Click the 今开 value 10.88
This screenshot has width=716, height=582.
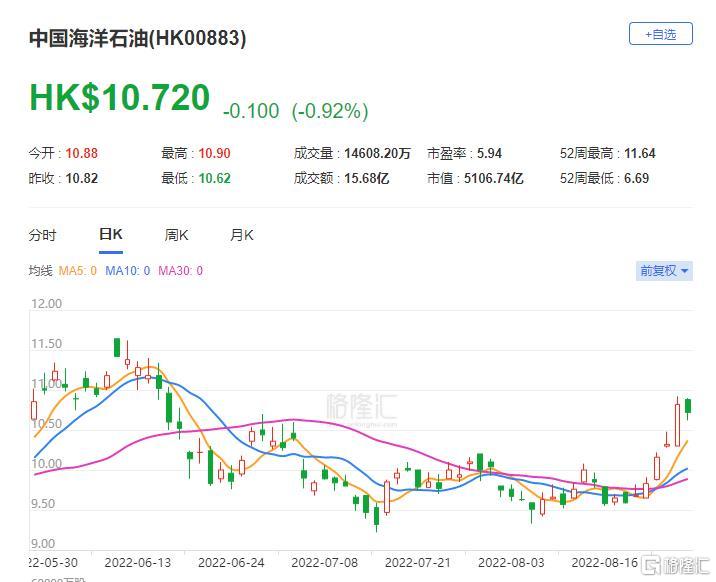(x=82, y=153)
